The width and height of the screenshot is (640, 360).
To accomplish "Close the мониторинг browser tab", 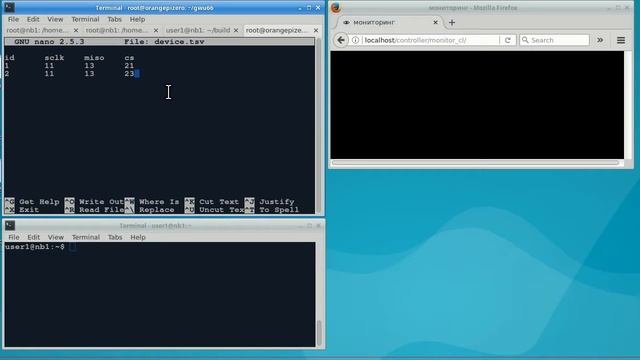I will (435, 22).
